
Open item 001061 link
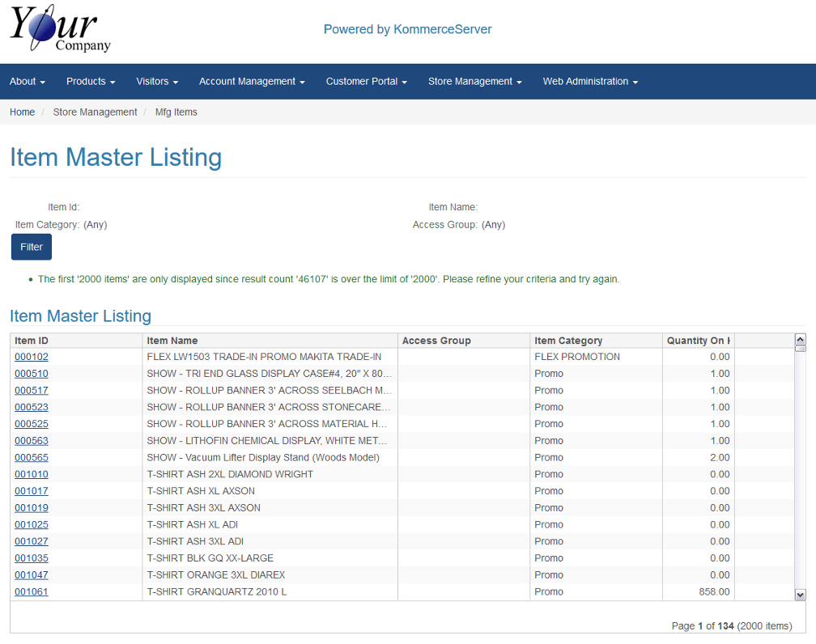[x=32, y=592]
